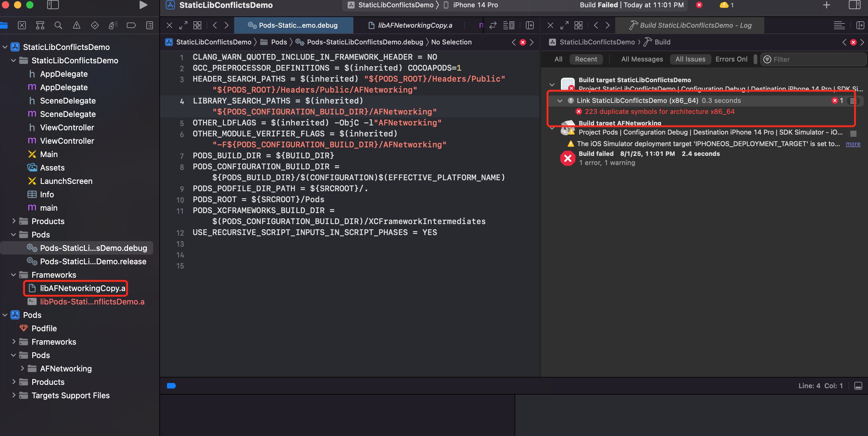Open the Find navigator magnifier icon
The width and height of the screenshot is (868, 436).
tap(58, 25)
